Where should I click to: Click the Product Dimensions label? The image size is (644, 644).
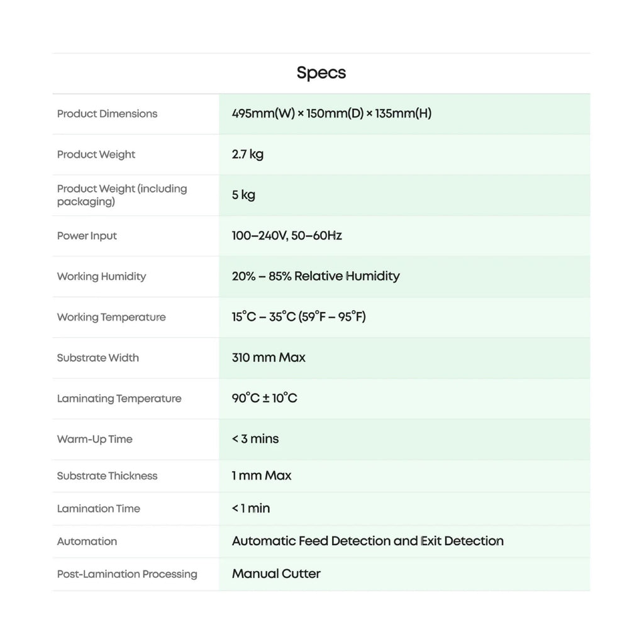(107, 114)
